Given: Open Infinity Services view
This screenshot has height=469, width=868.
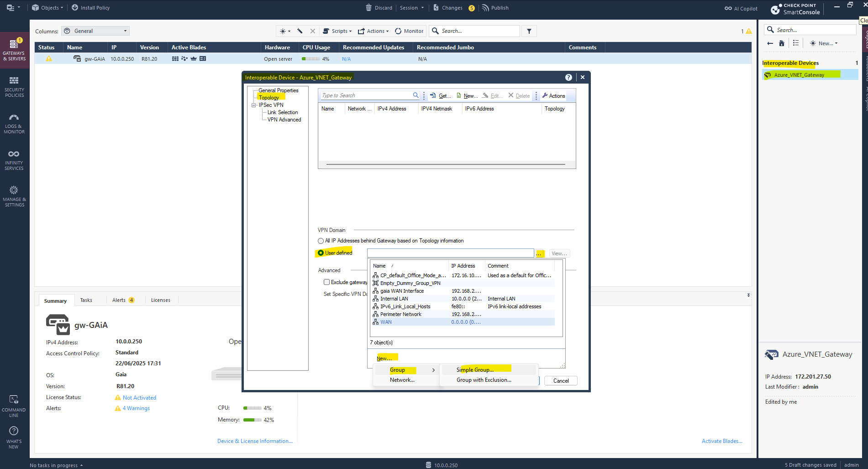Looking at the screenshot, I should 14,160.
